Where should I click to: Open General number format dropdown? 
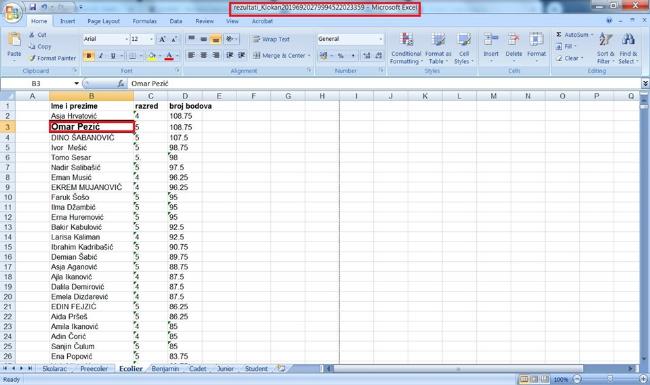pyautogui.click(x=381, y=39)
